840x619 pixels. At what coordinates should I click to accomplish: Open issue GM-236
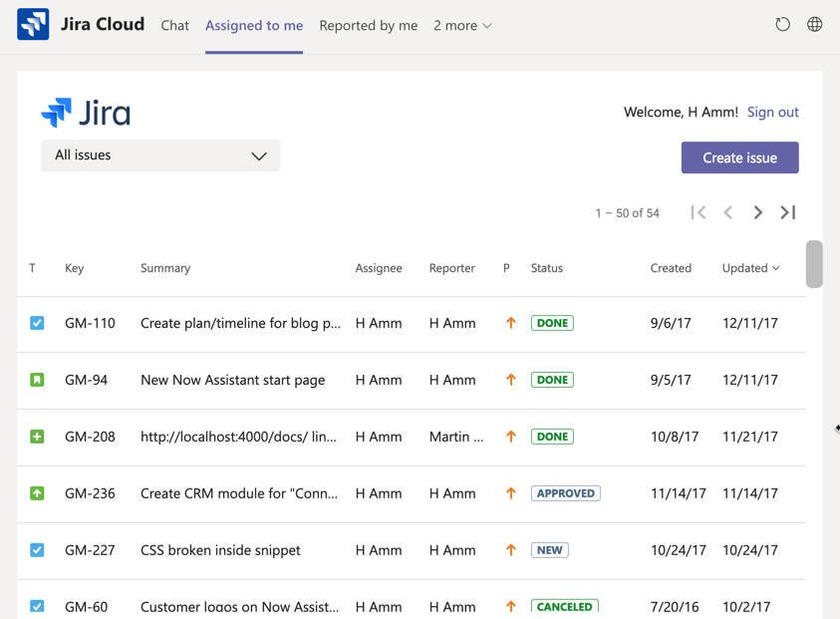pyautogui.click(x=90, y=493)
